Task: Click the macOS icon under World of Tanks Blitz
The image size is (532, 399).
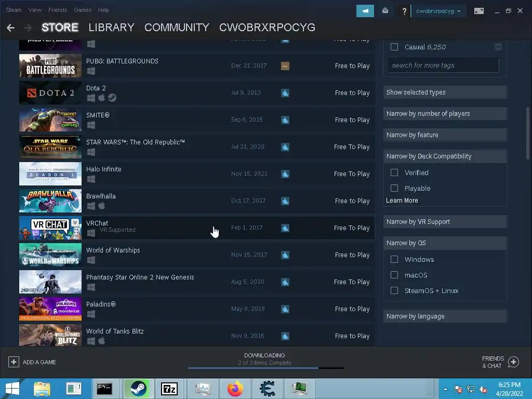Action: point(101,341)
